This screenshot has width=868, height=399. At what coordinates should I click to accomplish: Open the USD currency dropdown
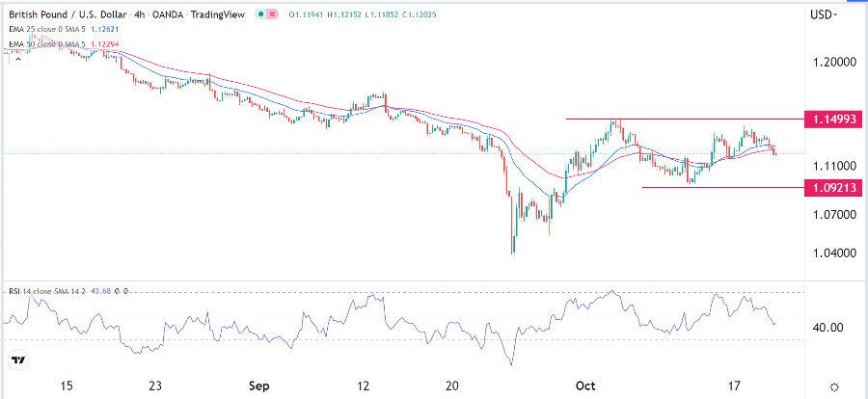[x=823, y=14]
